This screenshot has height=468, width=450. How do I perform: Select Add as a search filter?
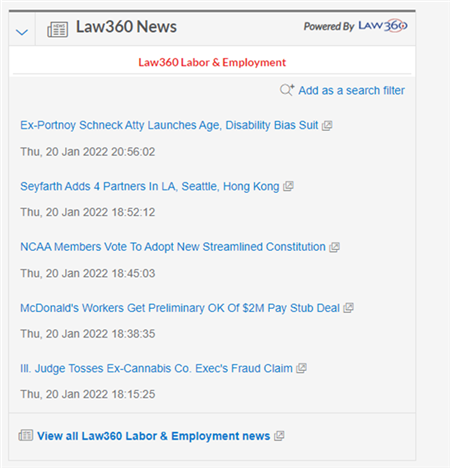coord(351,90)
